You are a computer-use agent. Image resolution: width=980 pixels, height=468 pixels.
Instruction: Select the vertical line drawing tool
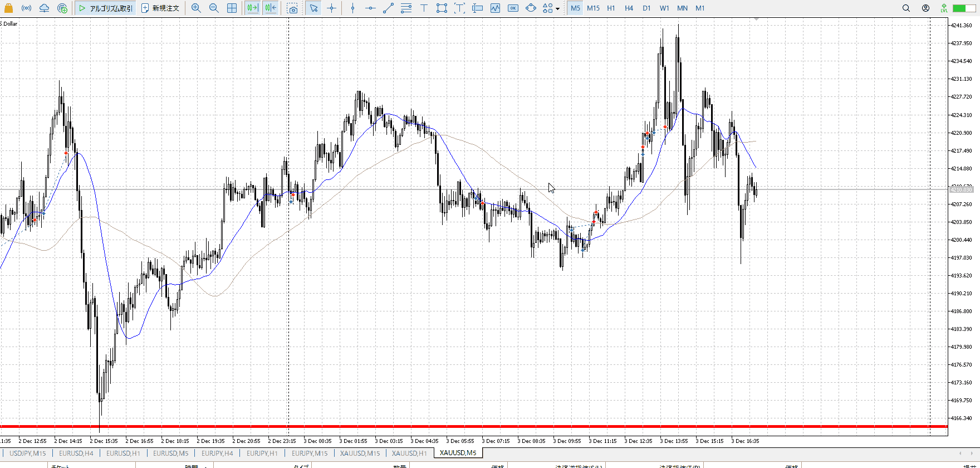tap(353, 8)
